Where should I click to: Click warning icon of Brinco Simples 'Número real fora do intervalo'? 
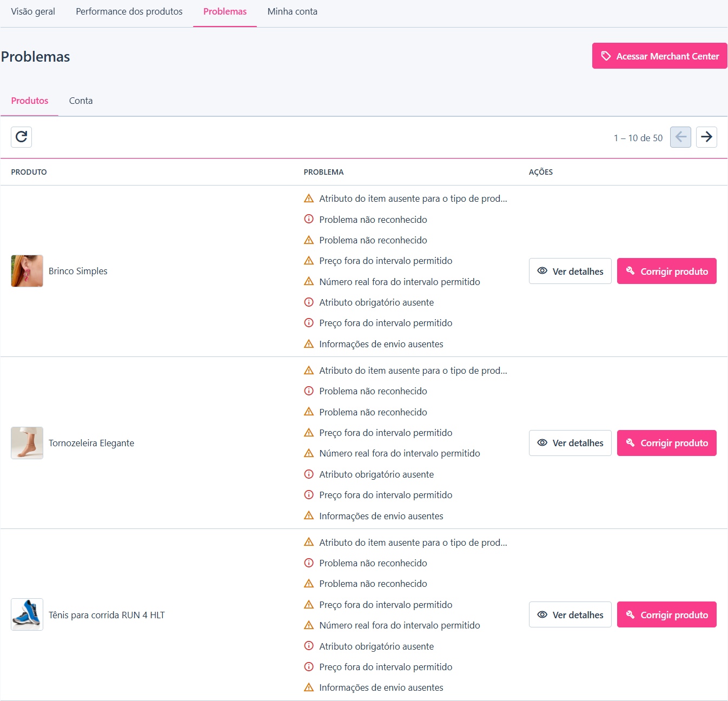pos(309,282)
